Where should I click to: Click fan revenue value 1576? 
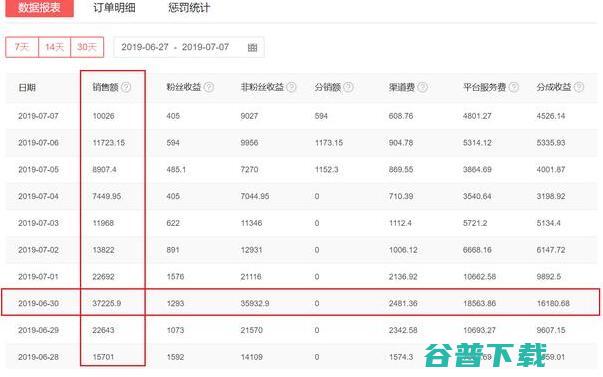[x=175, y=277]
